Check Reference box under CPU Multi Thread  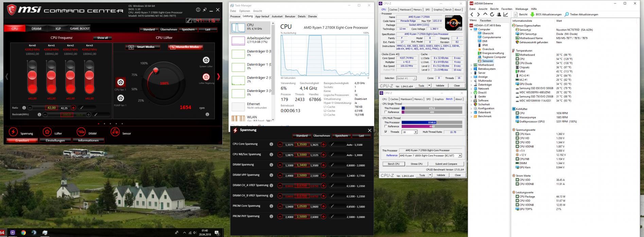pyautogui.click(x=386, y=126)
